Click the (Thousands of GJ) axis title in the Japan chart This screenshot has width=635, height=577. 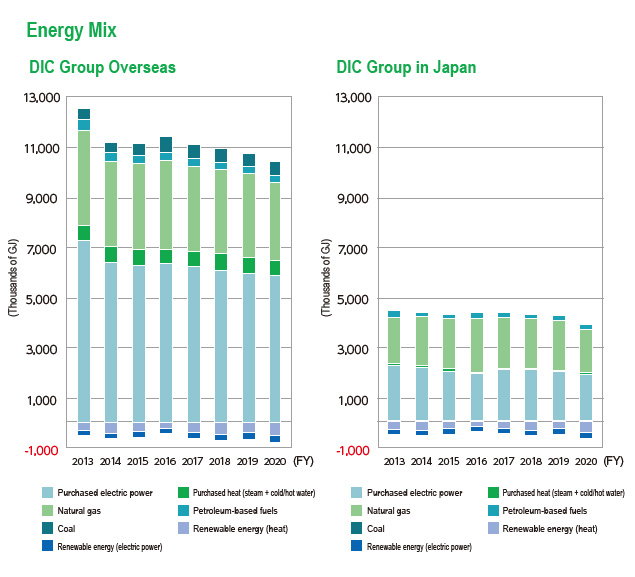click(326, 277)
